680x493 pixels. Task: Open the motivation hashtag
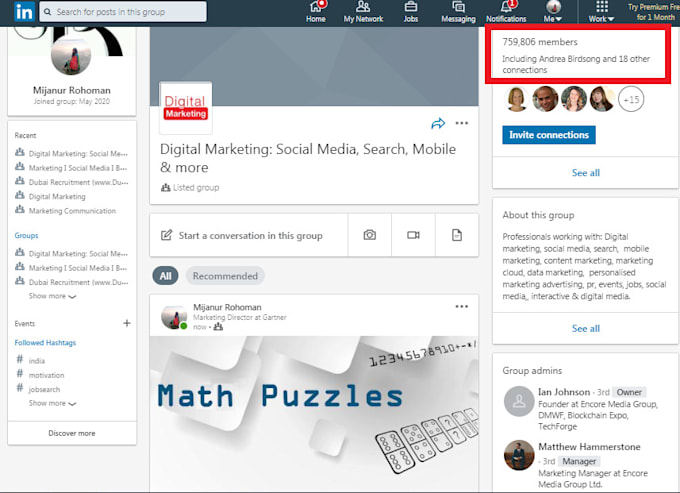(46, 375)
